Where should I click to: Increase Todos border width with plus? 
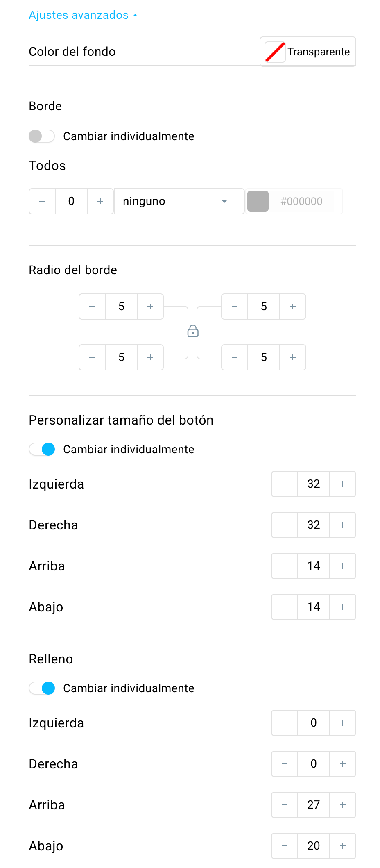pos(100,201)
